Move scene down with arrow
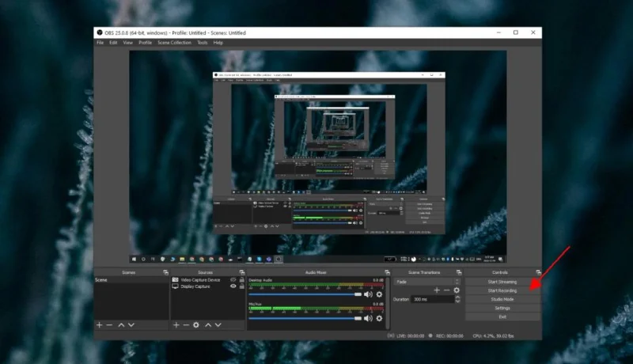This screenshot has height=364, width=633. (131, 325)
